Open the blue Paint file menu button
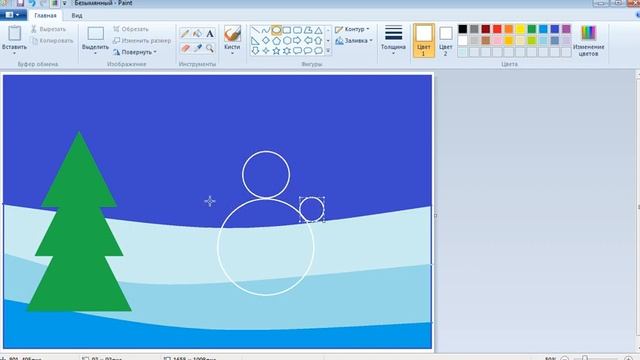Viewport: 640px width, 360px height. (x=13, y=15)
